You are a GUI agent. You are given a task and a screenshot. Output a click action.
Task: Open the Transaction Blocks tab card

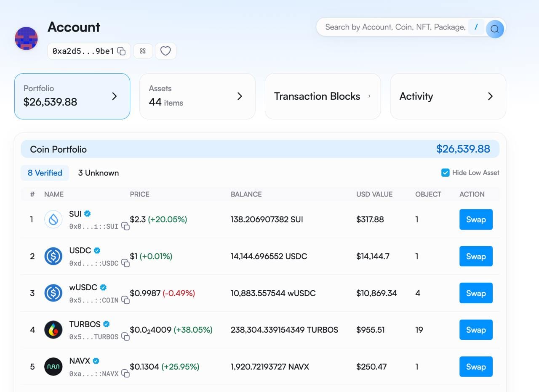point(323,96)
